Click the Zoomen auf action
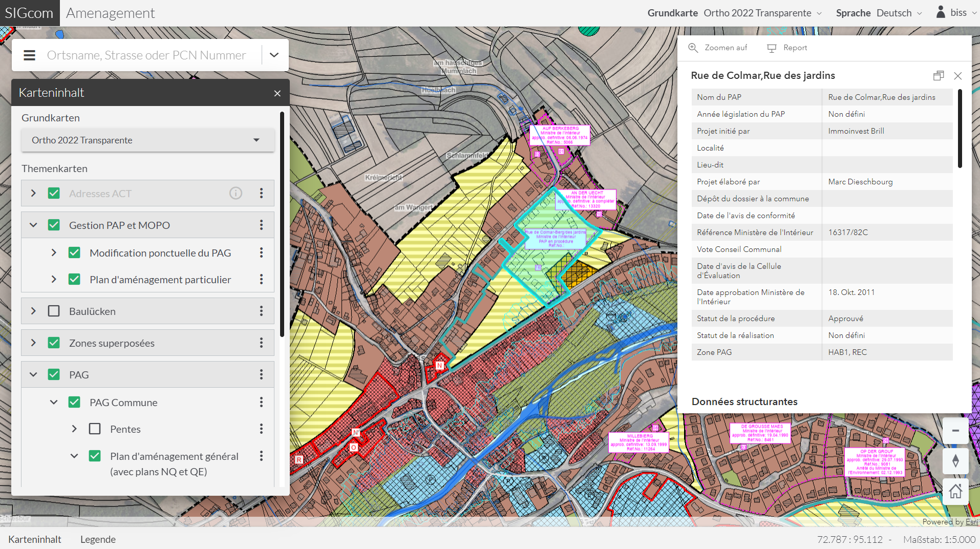980x549 pixels. (718, 48)
